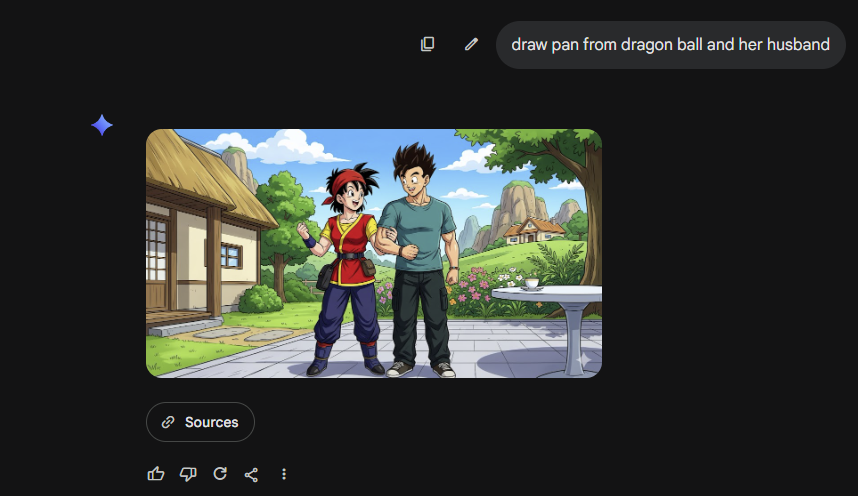Copy the prompt text with the copy icon
Viewport: 858px width, 496px height.
427,44
